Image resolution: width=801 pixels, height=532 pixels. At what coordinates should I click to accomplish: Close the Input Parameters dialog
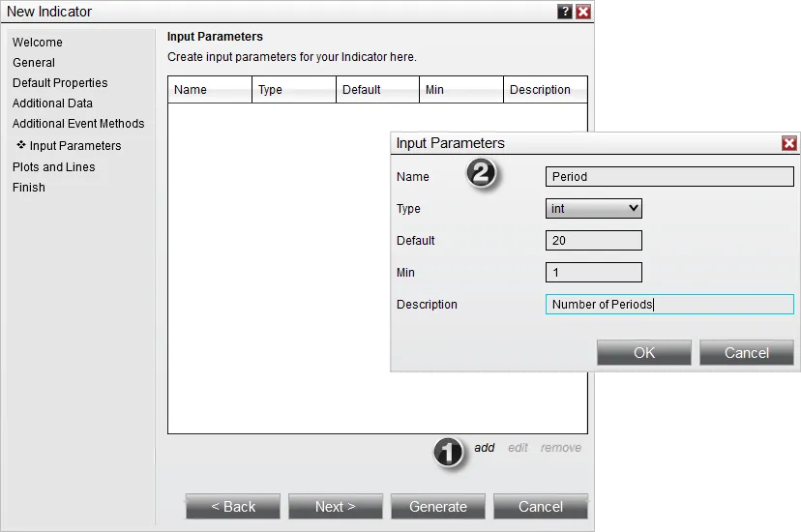[x=789, y=143]
